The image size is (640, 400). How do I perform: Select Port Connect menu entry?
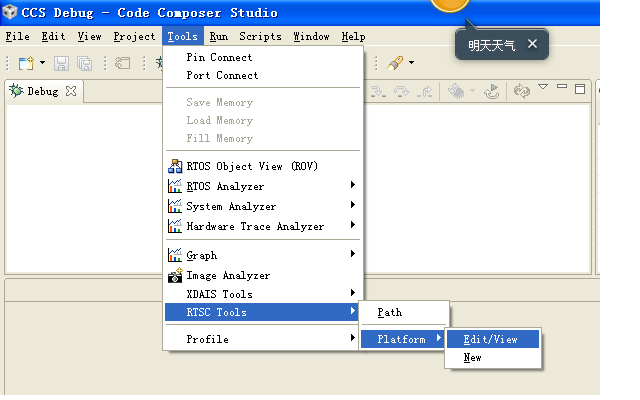tap(263, 76)
